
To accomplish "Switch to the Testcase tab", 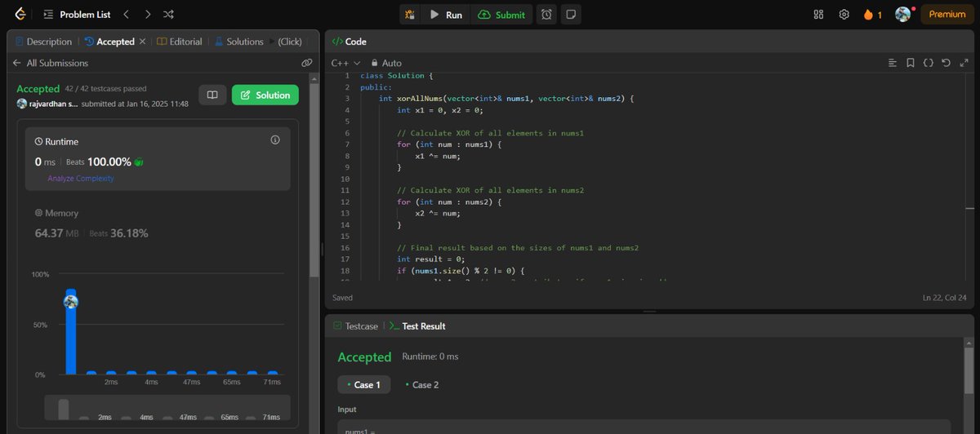I will coord(356,325).
